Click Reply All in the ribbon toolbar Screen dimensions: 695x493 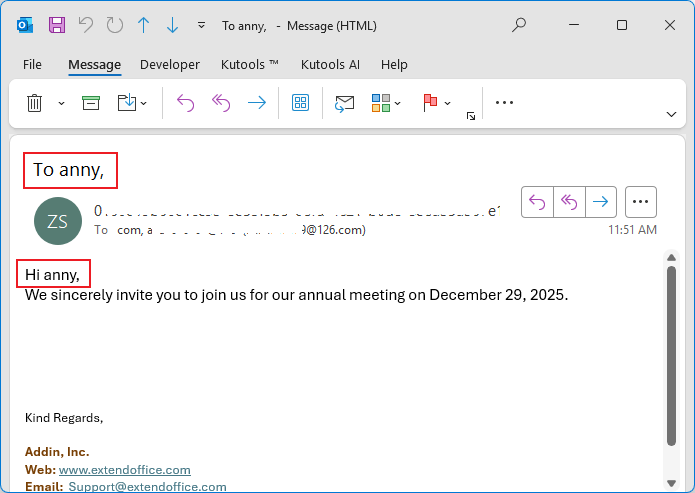221,102
